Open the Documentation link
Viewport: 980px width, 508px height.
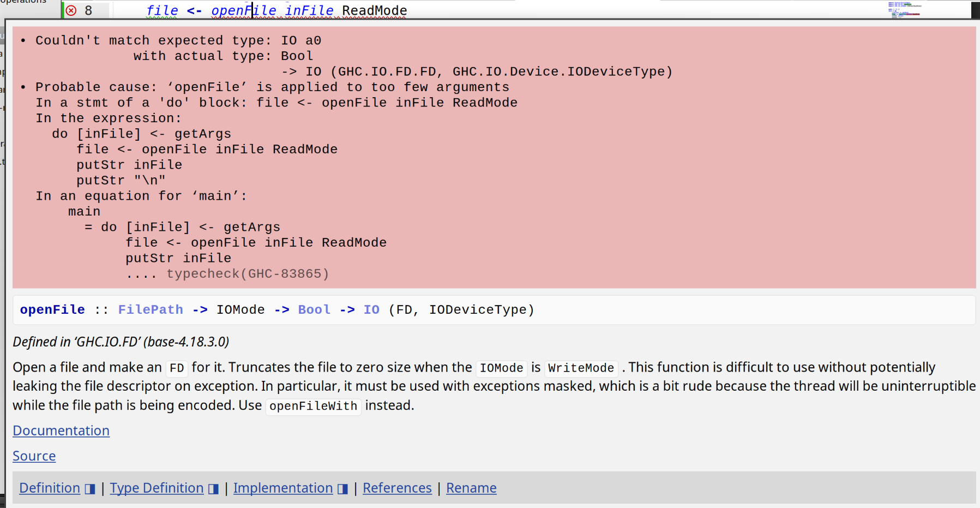click(x=61, y=431)
